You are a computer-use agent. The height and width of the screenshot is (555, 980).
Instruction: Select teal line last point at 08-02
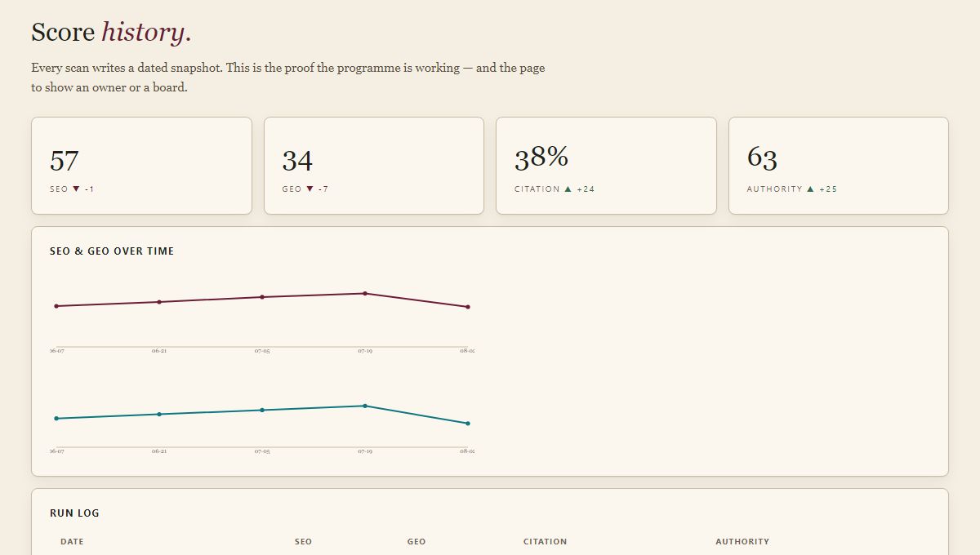click(468, 424)
